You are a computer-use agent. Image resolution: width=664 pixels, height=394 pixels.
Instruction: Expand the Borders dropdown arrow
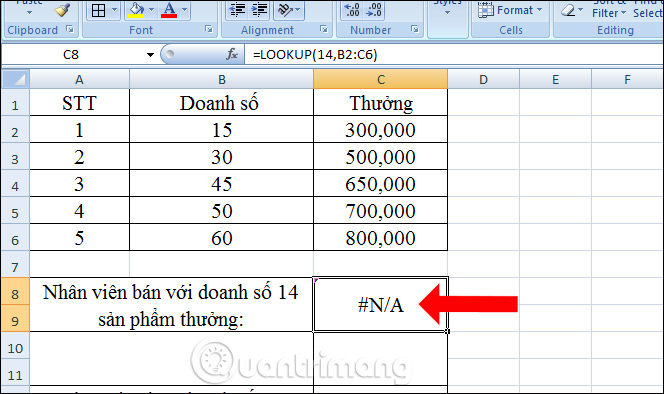tap(114, 10)
